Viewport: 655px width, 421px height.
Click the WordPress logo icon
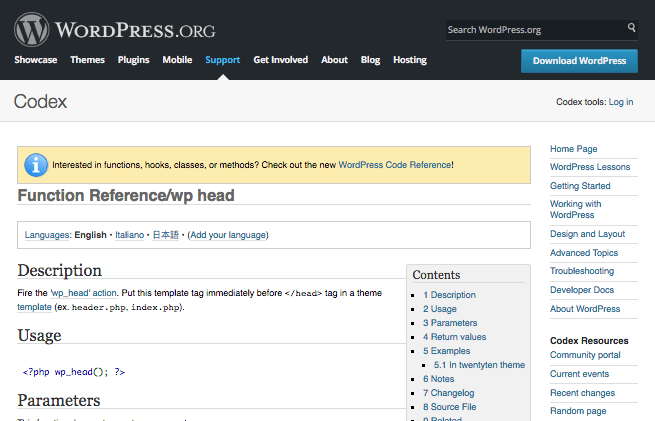pos(32,28)
